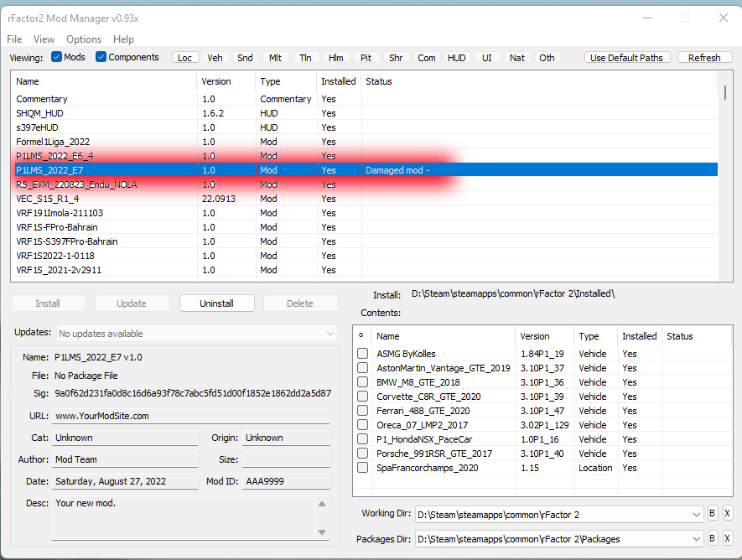Open the File menu
This screenshot has width=742, height=560.
pyautogui.click(x=14, y=39)
